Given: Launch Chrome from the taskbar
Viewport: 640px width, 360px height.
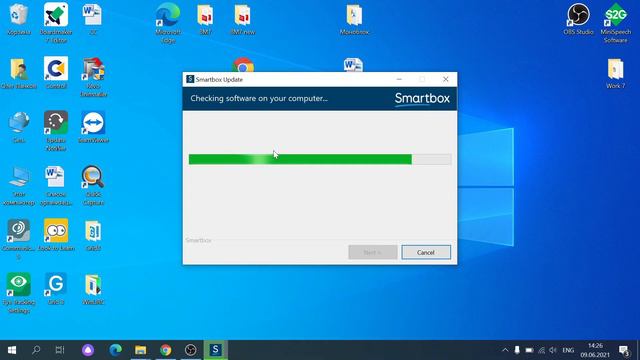Looking at the screenshot, I should point(166,350).
